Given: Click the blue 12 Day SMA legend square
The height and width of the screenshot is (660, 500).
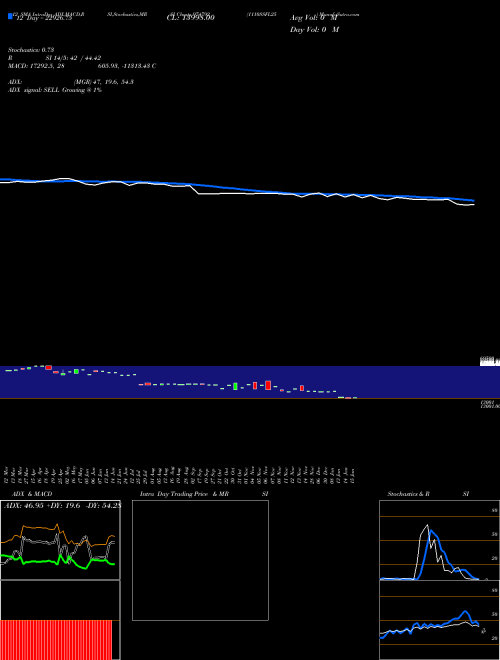Looking at the screenshot, I should (x=10, y=16).
